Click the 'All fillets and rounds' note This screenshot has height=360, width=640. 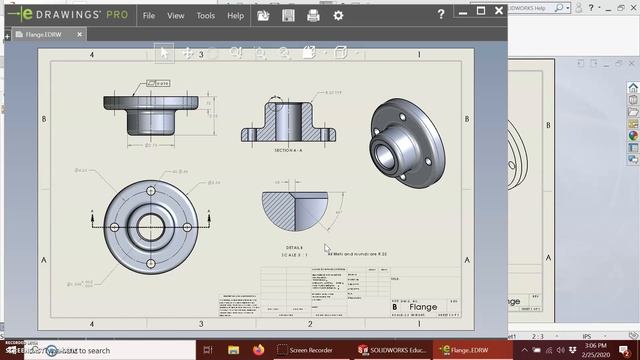pos(357,254)
